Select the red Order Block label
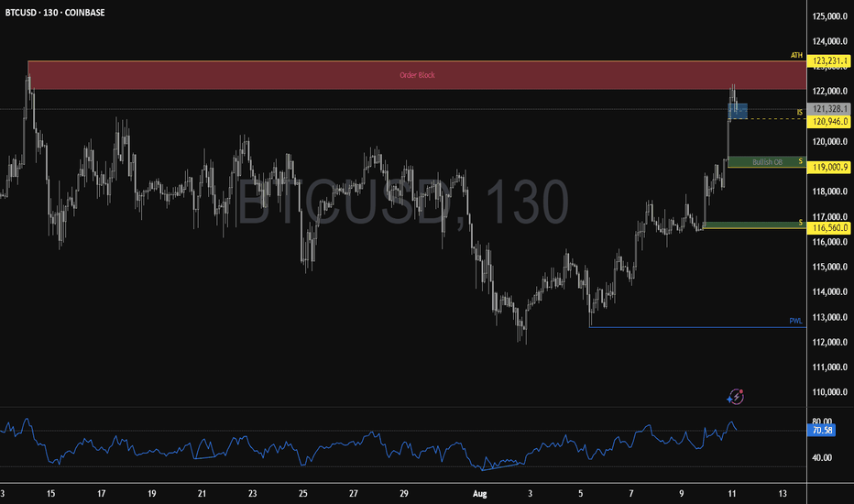 coord(417,75)
